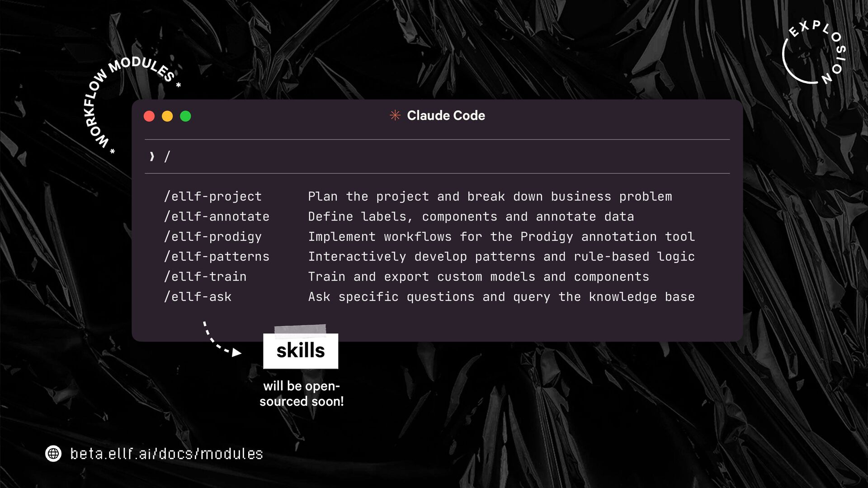
Task: Select the /ellf-project command
Action: point(212,197)
